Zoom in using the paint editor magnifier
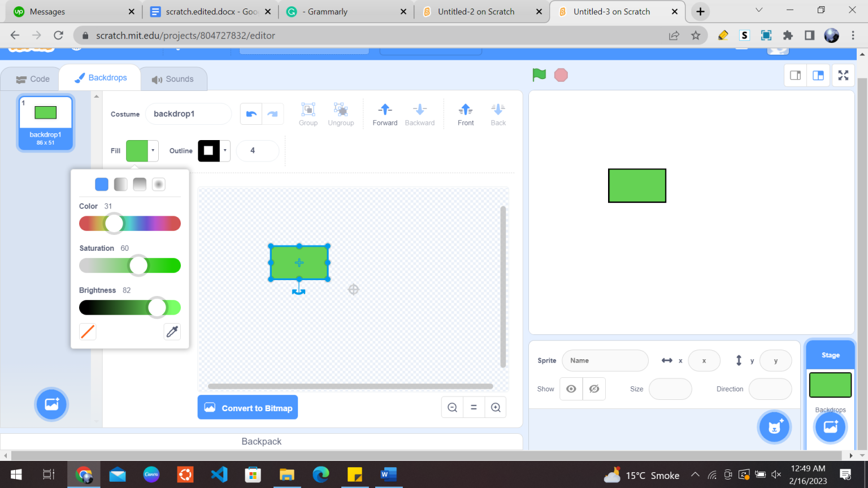This screenshot has width=868, height=488. tap(496, 407)
